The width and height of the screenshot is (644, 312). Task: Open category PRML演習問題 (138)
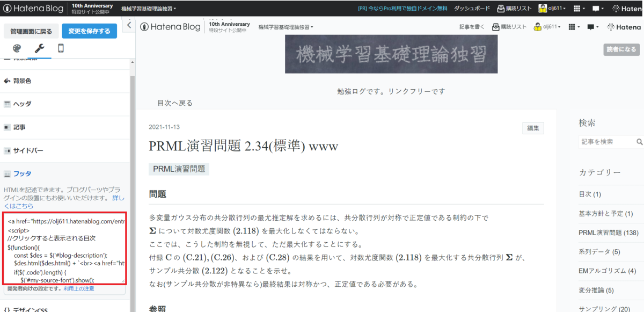pos(608,233)
